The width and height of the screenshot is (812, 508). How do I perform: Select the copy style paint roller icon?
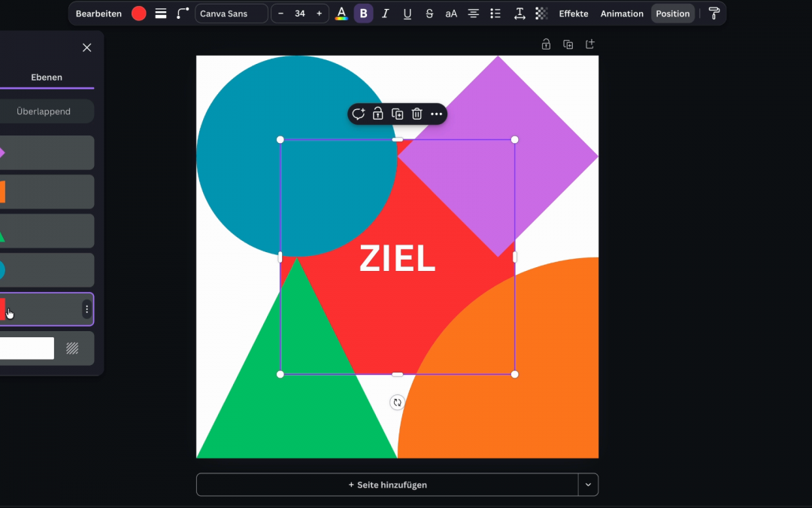coord(714,14)
